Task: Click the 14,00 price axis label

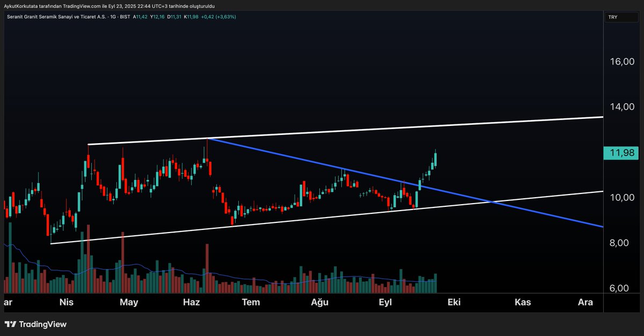Action: tap(621, 107)
